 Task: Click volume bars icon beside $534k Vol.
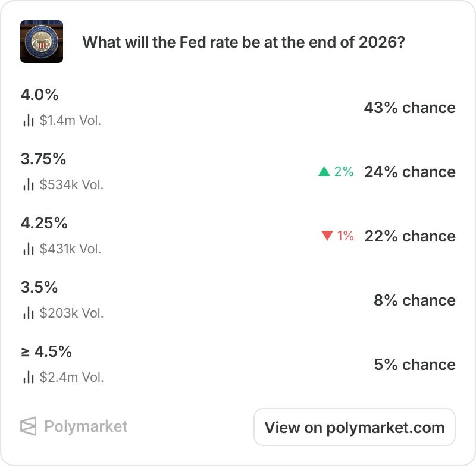28,184
